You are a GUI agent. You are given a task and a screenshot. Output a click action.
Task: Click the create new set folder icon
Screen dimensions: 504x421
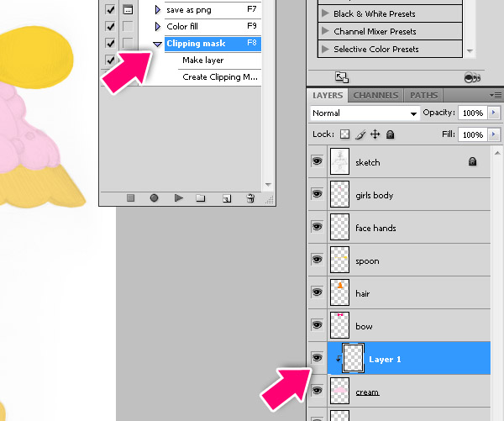(201, 198)
